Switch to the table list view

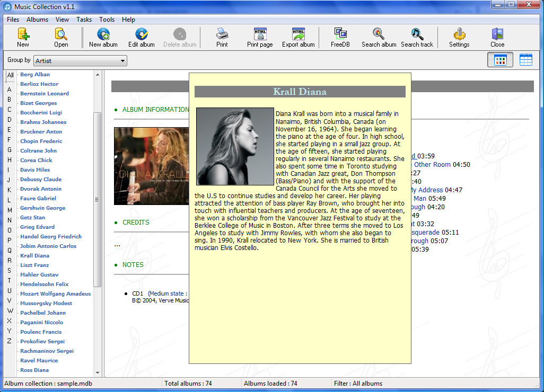[525, 60]
